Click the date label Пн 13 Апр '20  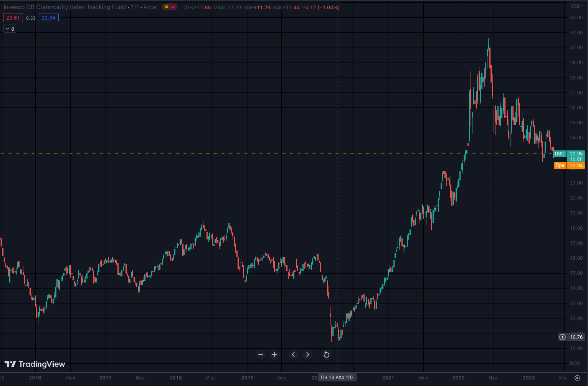[337, 378]
